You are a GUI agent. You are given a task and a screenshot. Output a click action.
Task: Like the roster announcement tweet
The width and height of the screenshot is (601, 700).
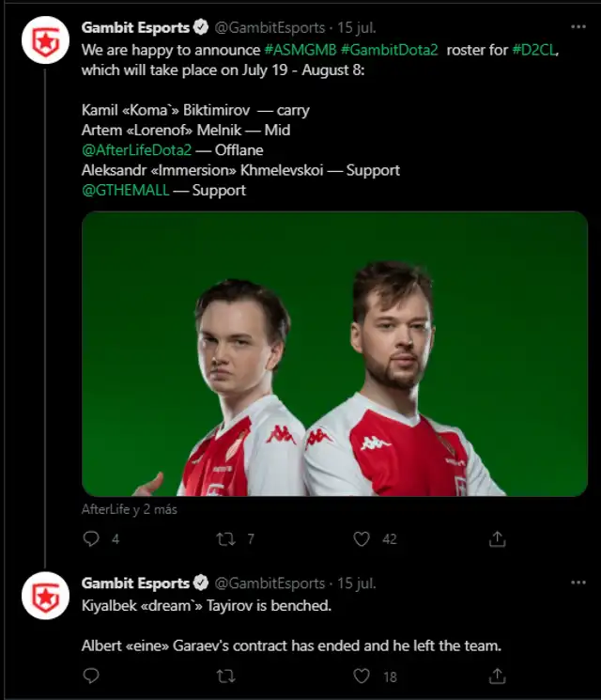[x=362, y=538]
